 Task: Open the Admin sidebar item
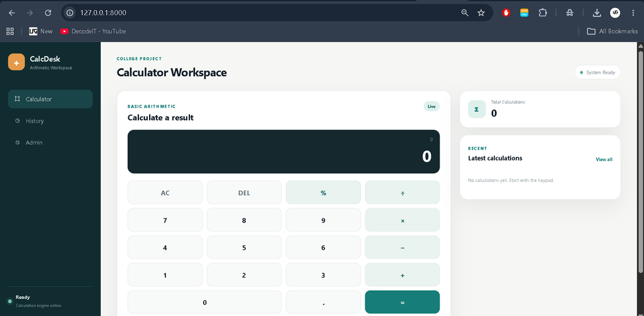point(50,143)
